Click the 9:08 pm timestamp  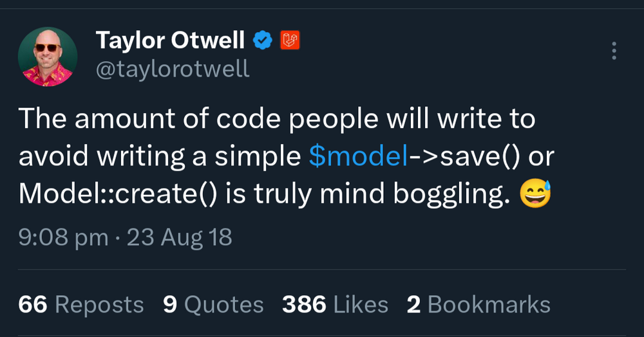[x=63, y=238]
